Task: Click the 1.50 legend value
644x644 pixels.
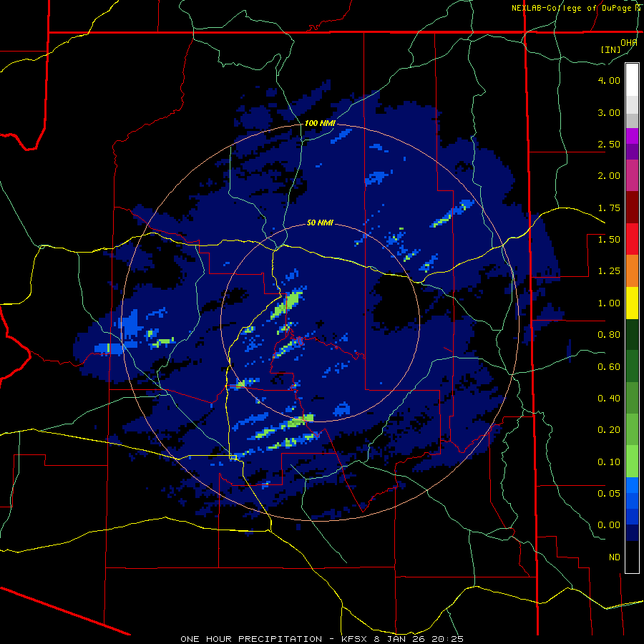Action: (609, 240)
